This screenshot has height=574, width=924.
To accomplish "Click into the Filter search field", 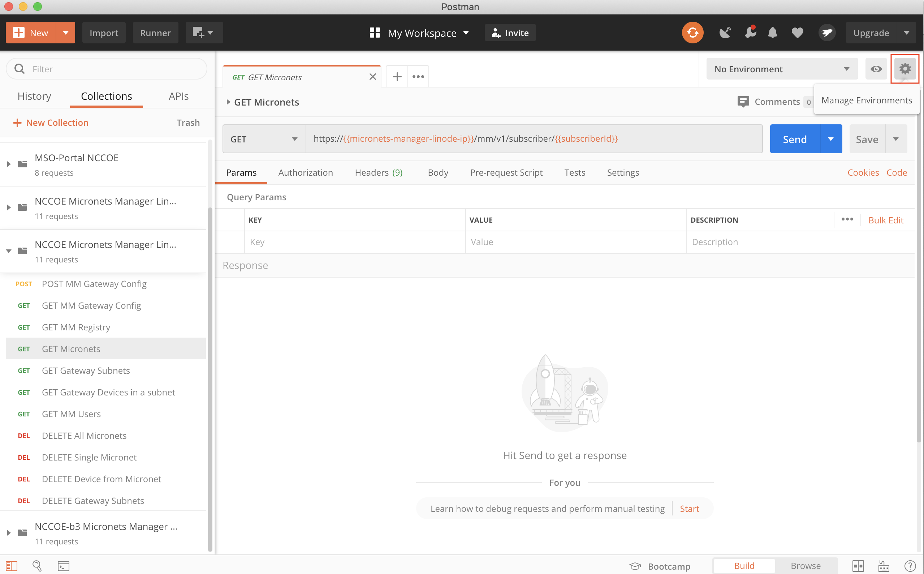I will point(107,69).
